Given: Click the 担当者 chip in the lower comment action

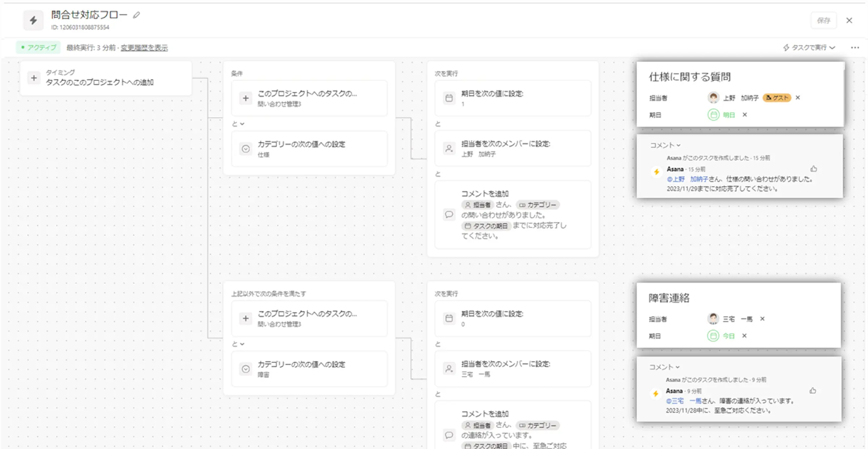Looking at the screenshot, I should (x=478, y=425).
